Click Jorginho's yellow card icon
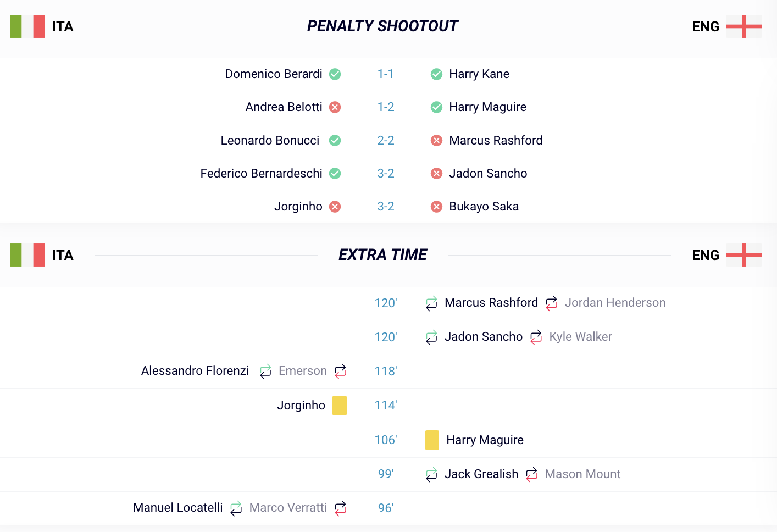777x532 pixels. click(340, 406)
